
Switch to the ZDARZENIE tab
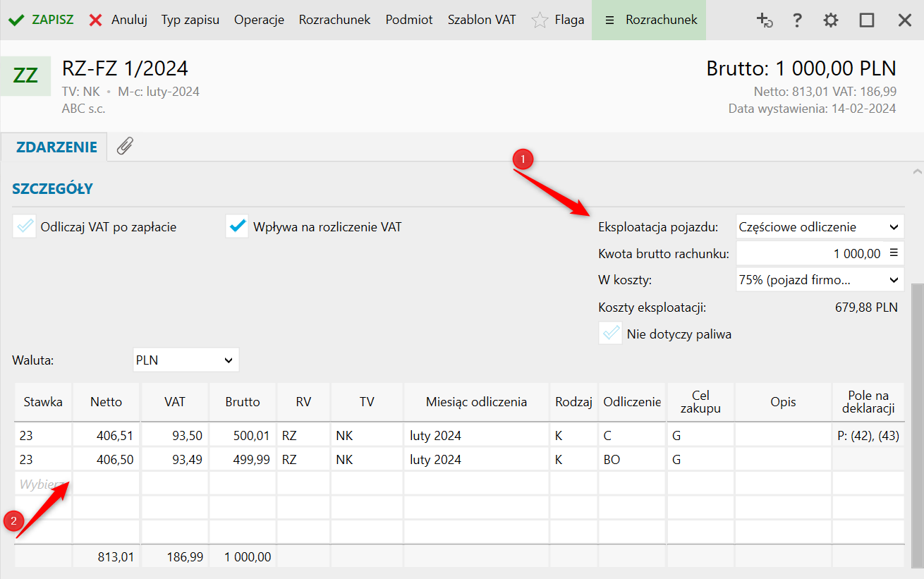(x=54, y=147)
